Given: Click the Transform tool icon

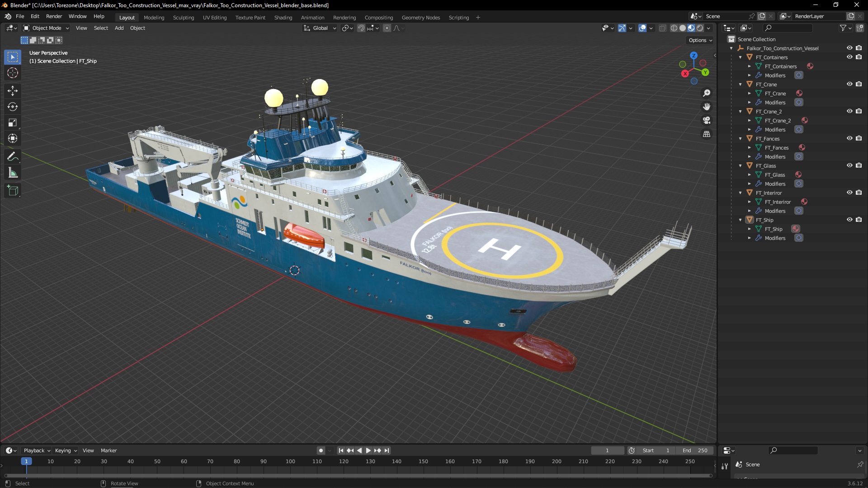Looking at the screenshot, I should pyautogui.click(x=13, y=138).
